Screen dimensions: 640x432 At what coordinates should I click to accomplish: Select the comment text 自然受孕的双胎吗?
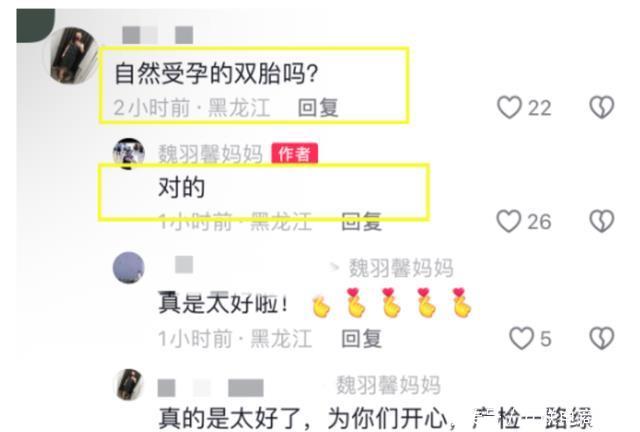point(216,73)
